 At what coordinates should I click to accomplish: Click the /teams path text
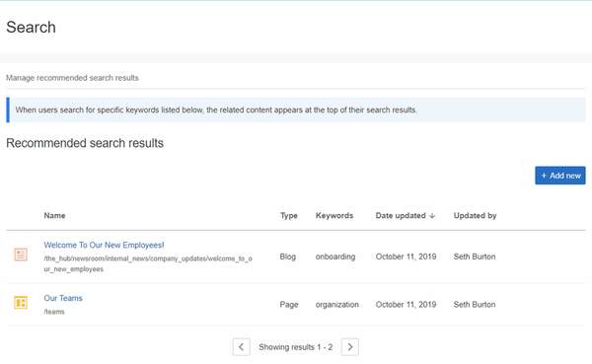tap(54, 312)
